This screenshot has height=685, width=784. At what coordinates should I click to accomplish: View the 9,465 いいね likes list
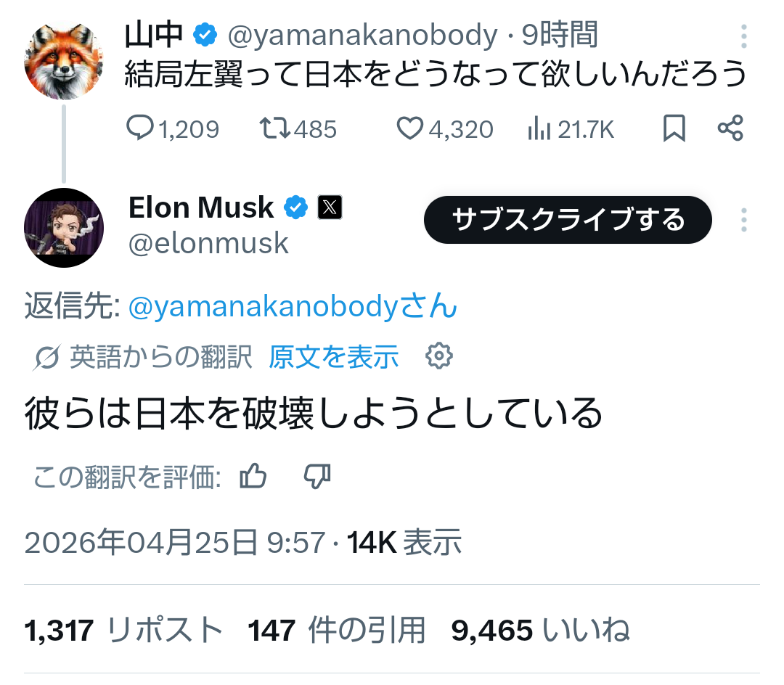point(540,630)
